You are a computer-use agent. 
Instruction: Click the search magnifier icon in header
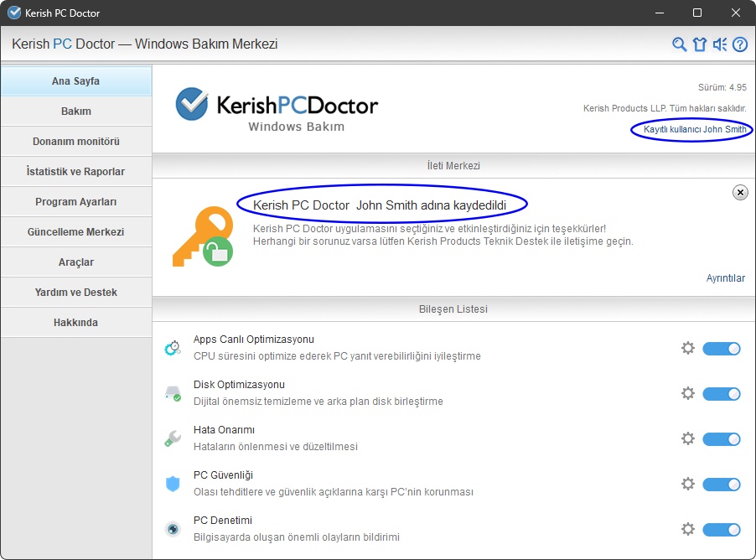pyautogui.click(x=680, y=44)
